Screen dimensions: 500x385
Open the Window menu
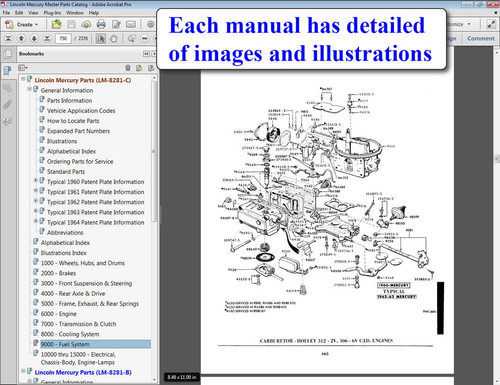click(x=75, y=13)
